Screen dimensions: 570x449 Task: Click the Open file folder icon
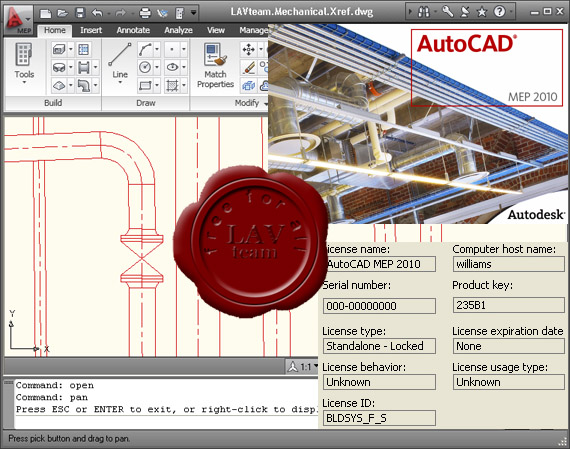pos(63,13)
